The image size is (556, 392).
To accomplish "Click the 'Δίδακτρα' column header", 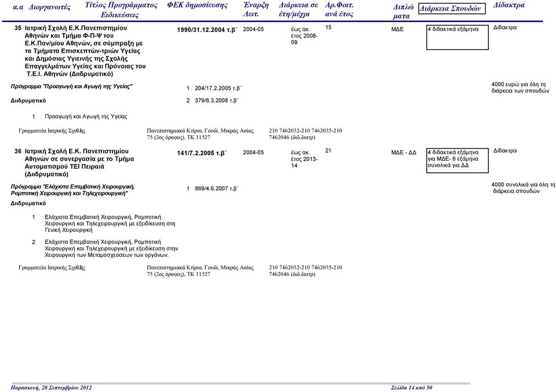I will (x=509, y=5).
